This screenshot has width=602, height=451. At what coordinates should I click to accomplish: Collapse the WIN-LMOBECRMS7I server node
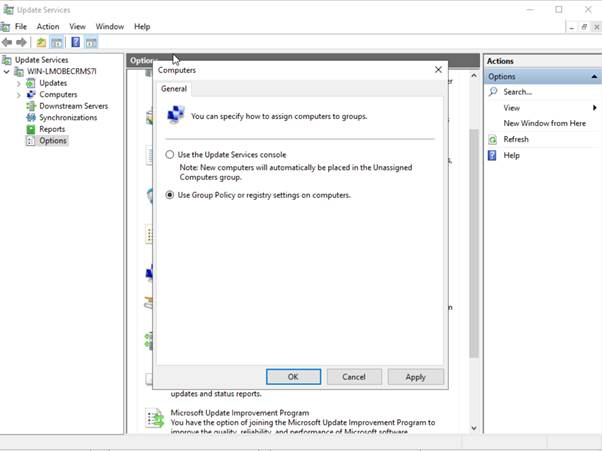click(7, 71)
